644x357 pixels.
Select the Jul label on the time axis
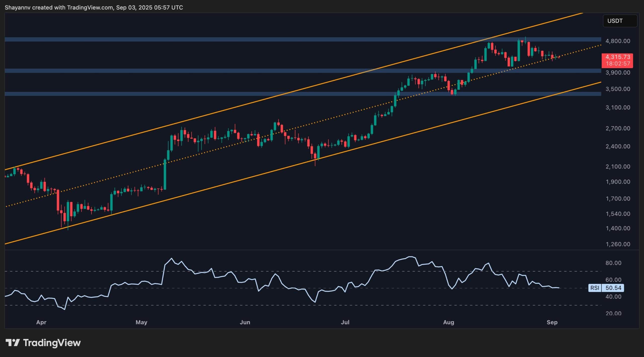click(x=346, y=322)
